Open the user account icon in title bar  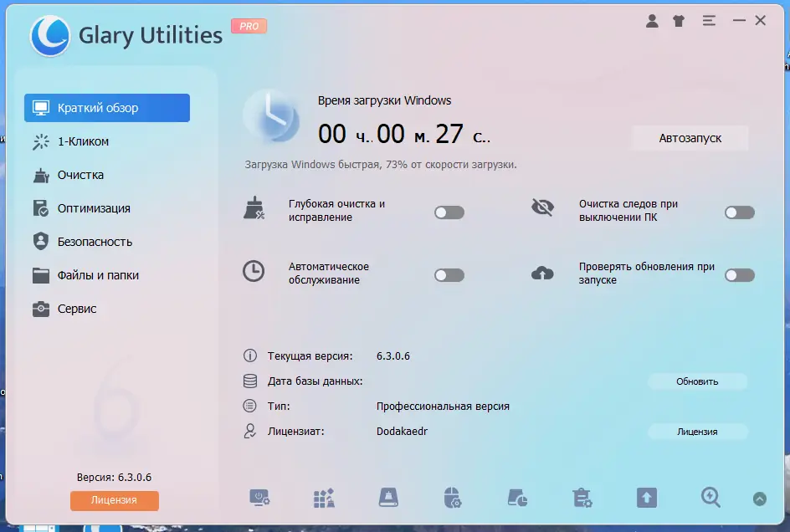click(x=652, y=22)
